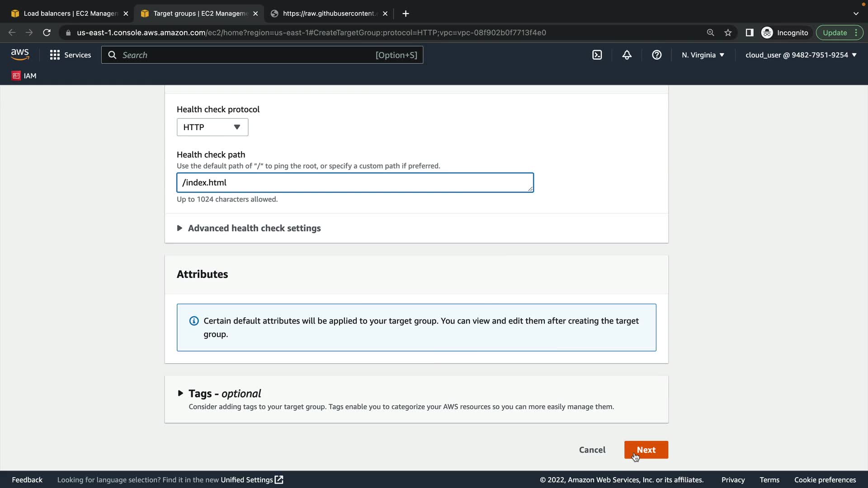Open the Services grid menu
Viewport: 868px width, 488px height.
(70, 55)
